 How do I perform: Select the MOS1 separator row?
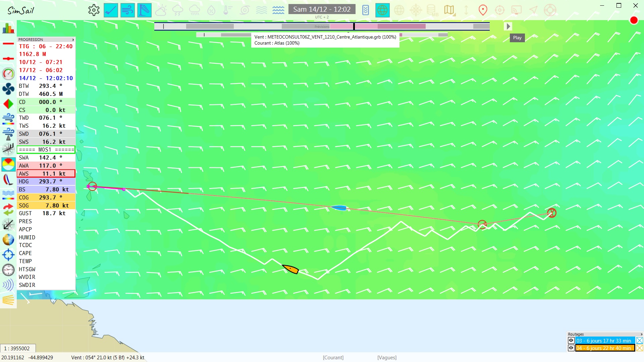(46, 149)
